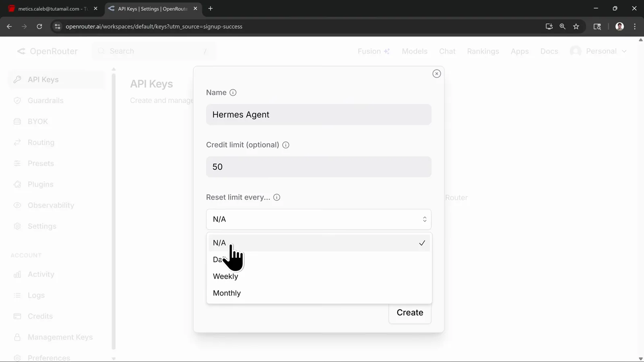Click the Settings gear icon in sidebar
644x362 pixels.
pos(17,226)
